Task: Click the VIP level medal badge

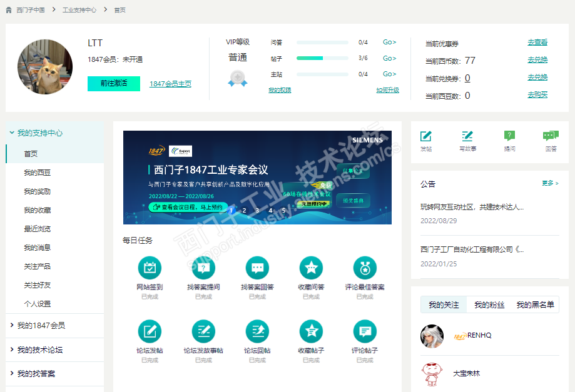Action: pos(238,78)
